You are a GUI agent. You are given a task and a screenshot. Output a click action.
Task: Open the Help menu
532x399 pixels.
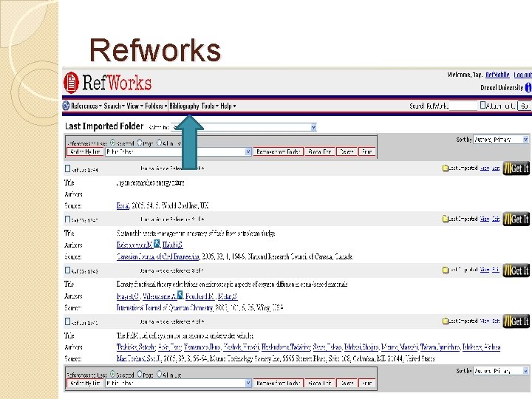click(x=228, y=106)
